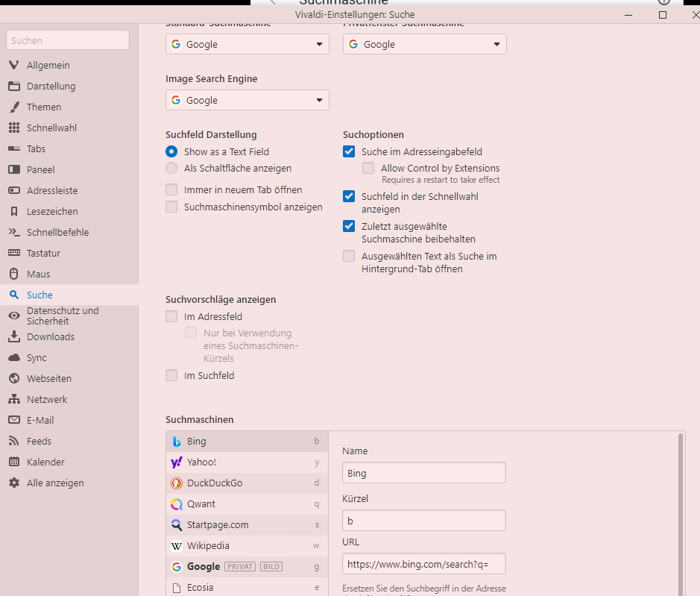Open the Tastatur settings section

pyautogui.click(x=43, y=253)
